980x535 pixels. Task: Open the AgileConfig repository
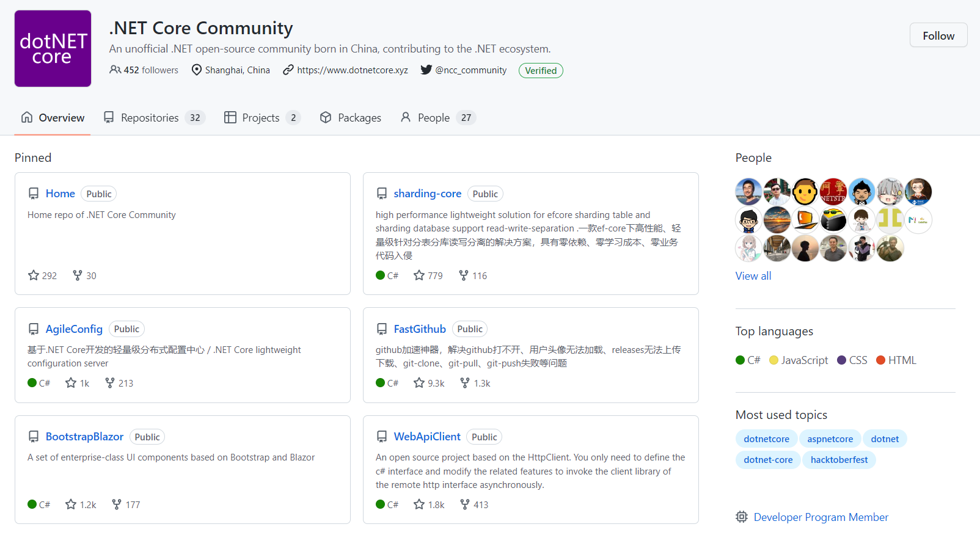[74, 329]
